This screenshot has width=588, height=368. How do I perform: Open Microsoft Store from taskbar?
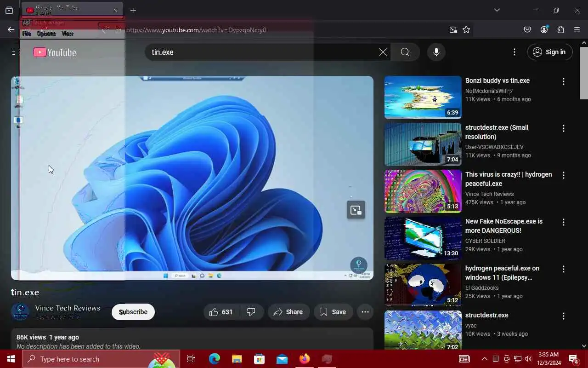pyautogui.click(x=259, y=359)
